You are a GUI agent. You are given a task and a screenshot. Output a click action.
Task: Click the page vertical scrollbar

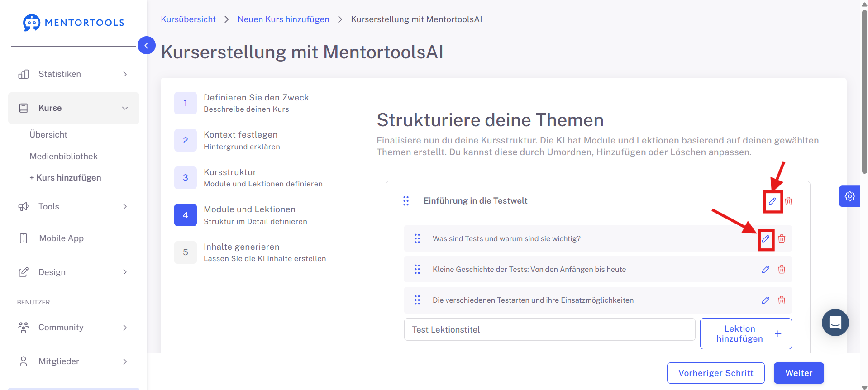(x=864, y=91)
